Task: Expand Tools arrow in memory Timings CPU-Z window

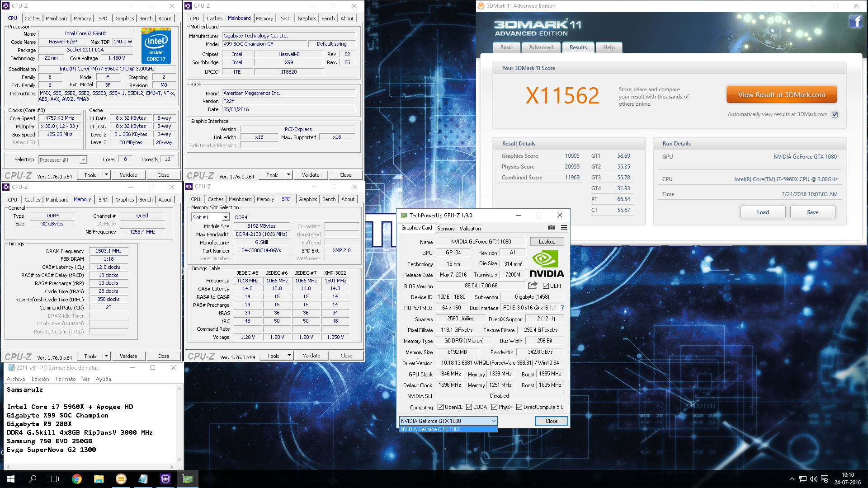Action: pos(106,356)
